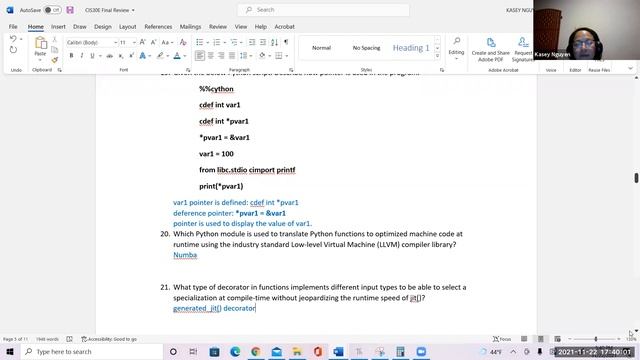Expand Styles gallery more arrow
The image size is (640, 360).
point(438,56)
